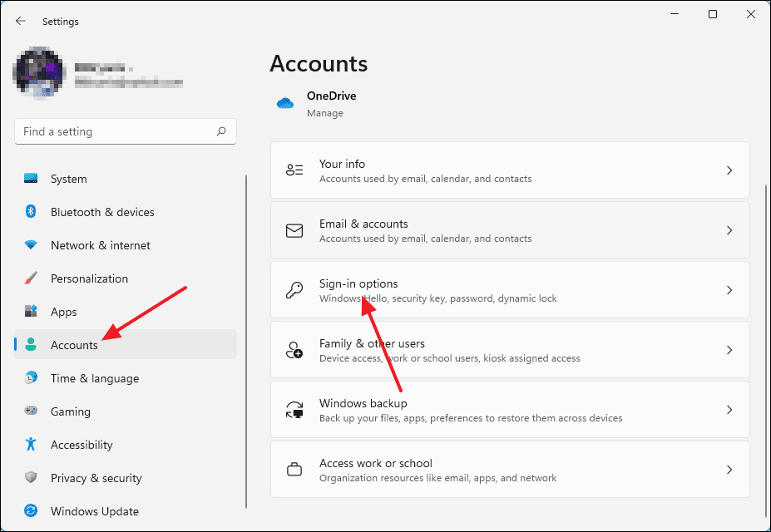Screen dimensions: 771x532
Task: Click the OneDrive heading text
Action: pos(331,96)
